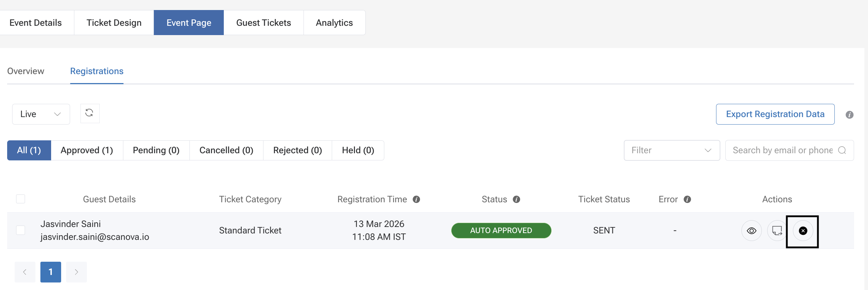Click the Actions column header
The image size is (868, 290).
click(777, 199)
